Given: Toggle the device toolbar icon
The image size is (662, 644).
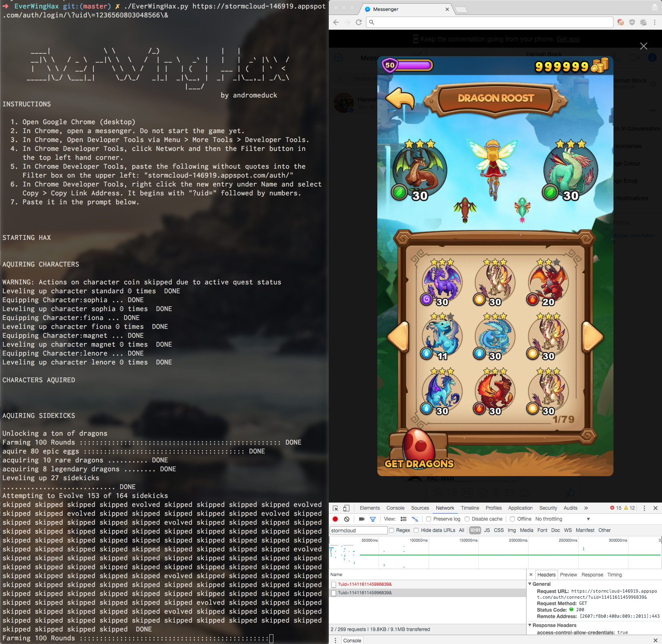Looking at the screenshot, I should click(x=346, y=508).
